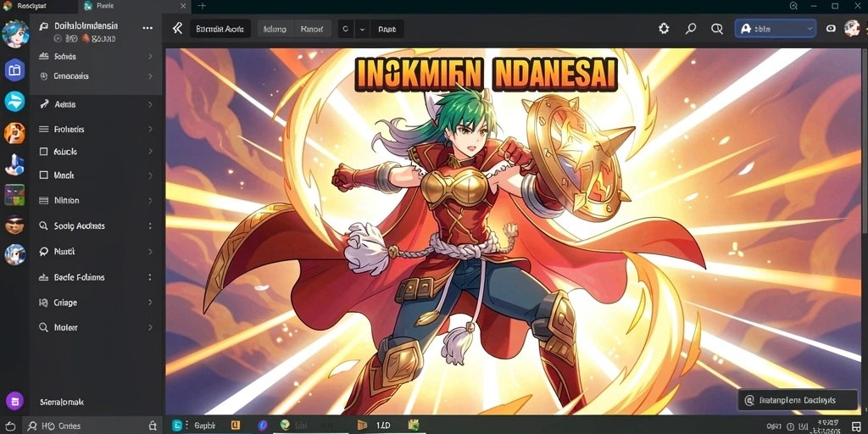Image resolution: width=868 pixels, height=434 pixels.
Task: Open the green globe taskbar icon
Action: 285,426
